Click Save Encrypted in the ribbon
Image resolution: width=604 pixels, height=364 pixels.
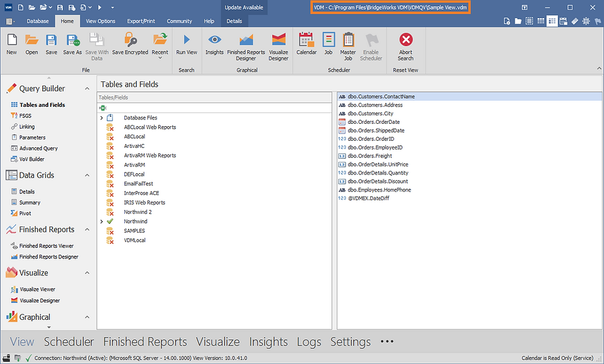coord(130,44)
